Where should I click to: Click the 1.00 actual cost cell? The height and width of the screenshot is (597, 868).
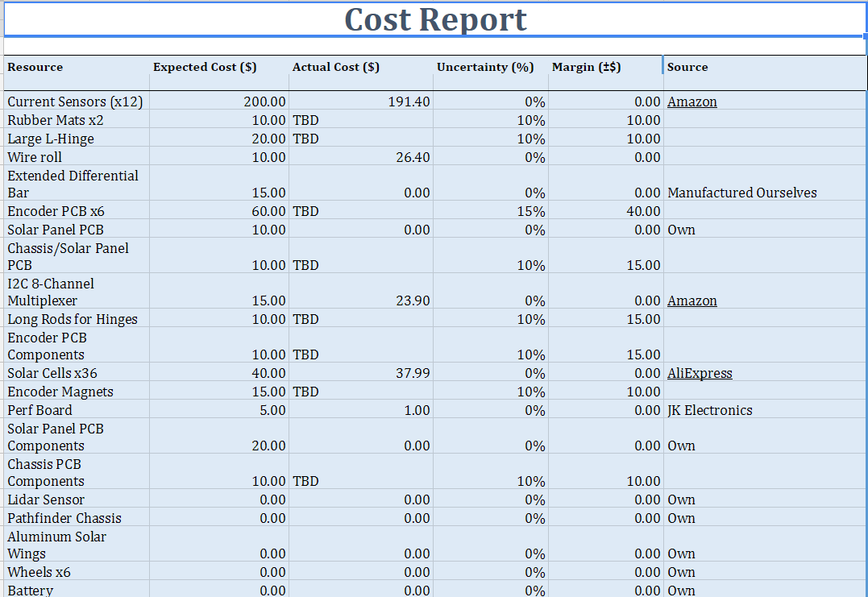point(361,410)
